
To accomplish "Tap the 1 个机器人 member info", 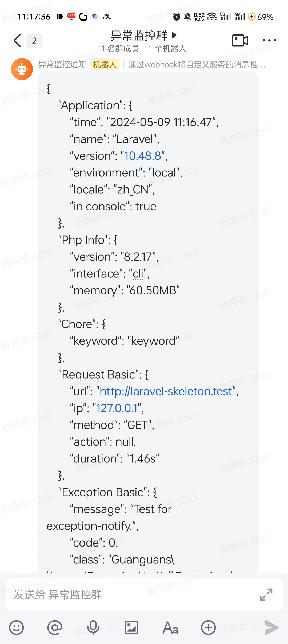I will point(167,49).
